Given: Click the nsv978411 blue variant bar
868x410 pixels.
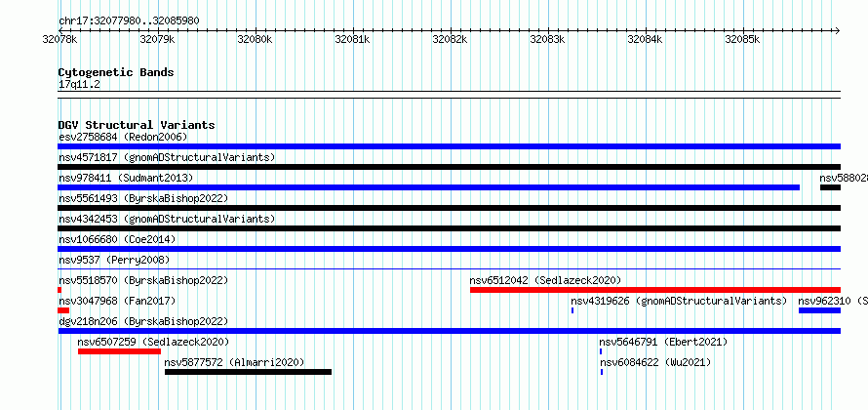Looking at the screenshot, I should [x=428, y=187].
